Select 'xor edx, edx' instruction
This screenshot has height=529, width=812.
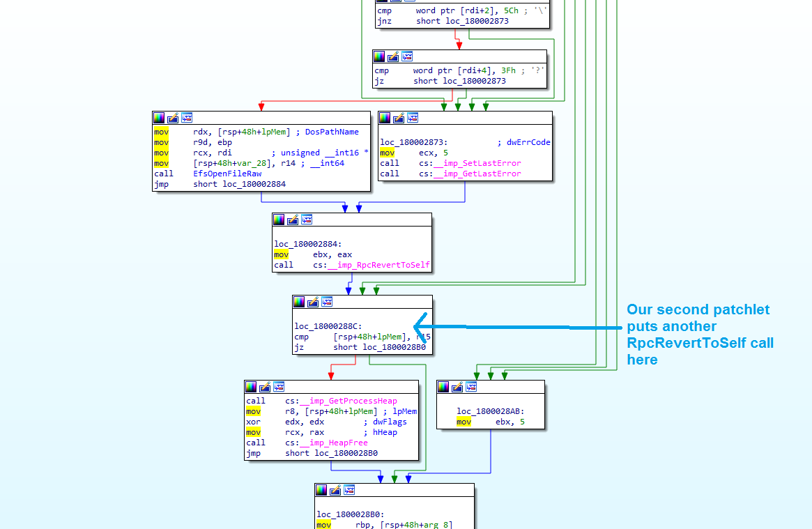click(x=285, y=422)
